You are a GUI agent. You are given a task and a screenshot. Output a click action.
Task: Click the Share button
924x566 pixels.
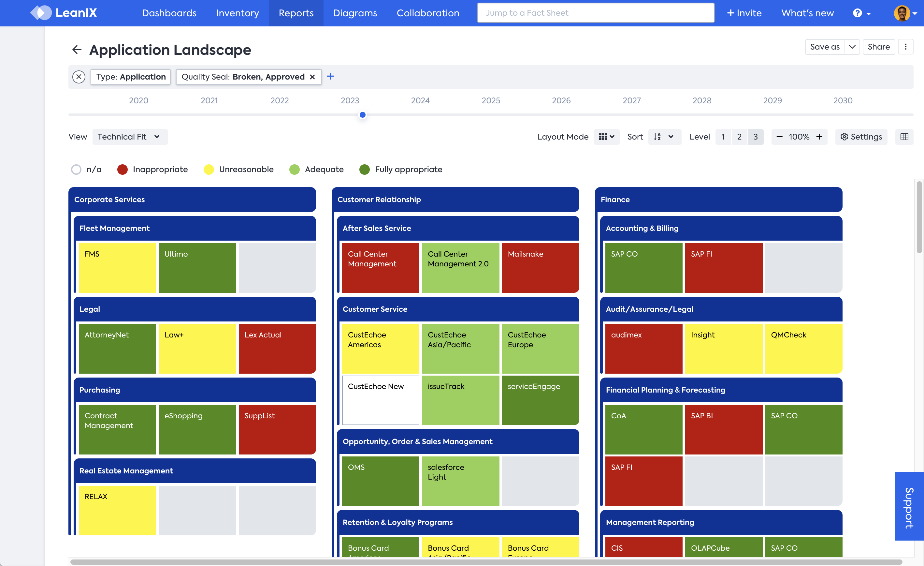pos(878,47)
